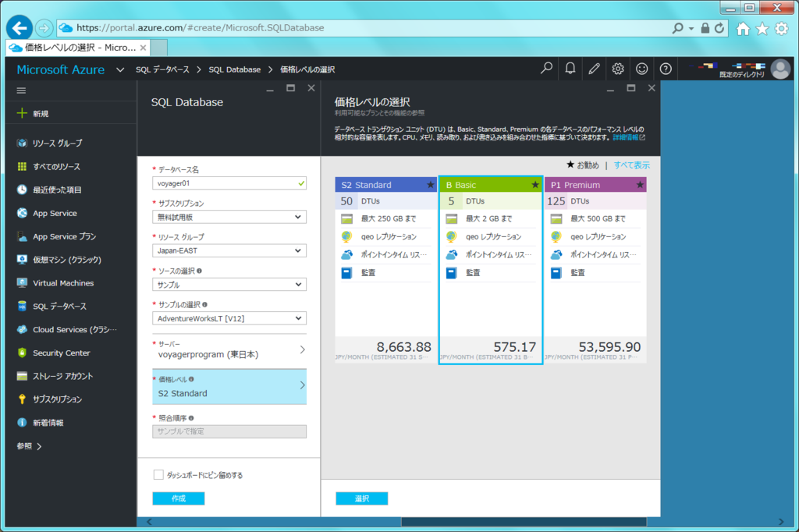Screen dimensions: 799x532
Task: Click the 選択 select button
Action: pyautogui.click(x=362, y=498)
